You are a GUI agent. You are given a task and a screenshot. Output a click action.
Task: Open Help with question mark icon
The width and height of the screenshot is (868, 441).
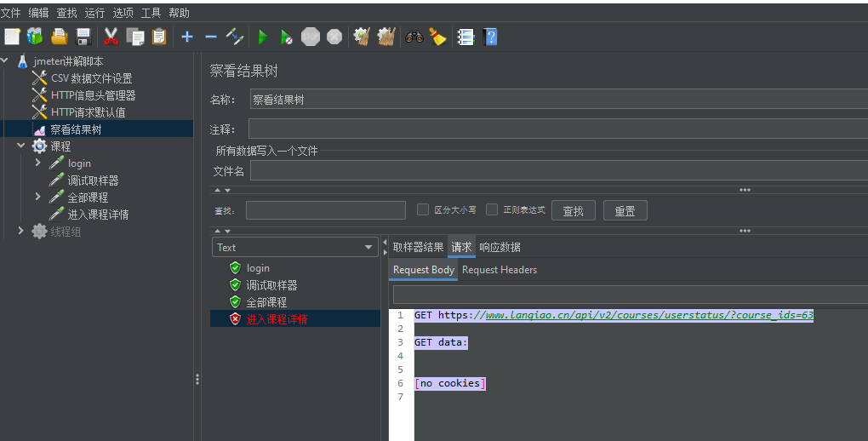click(490, 37)
